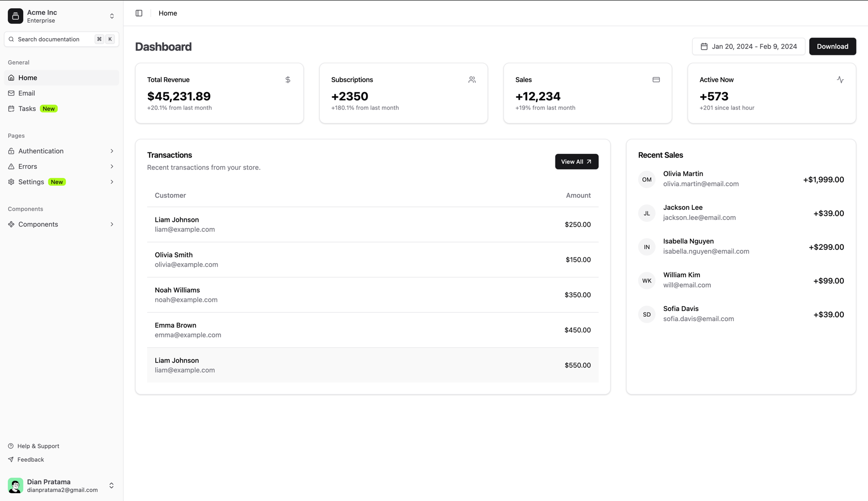Toggle the sidebar panel visibility
Image resolution: width=868 pixels, height=501 pixels.
139,13
